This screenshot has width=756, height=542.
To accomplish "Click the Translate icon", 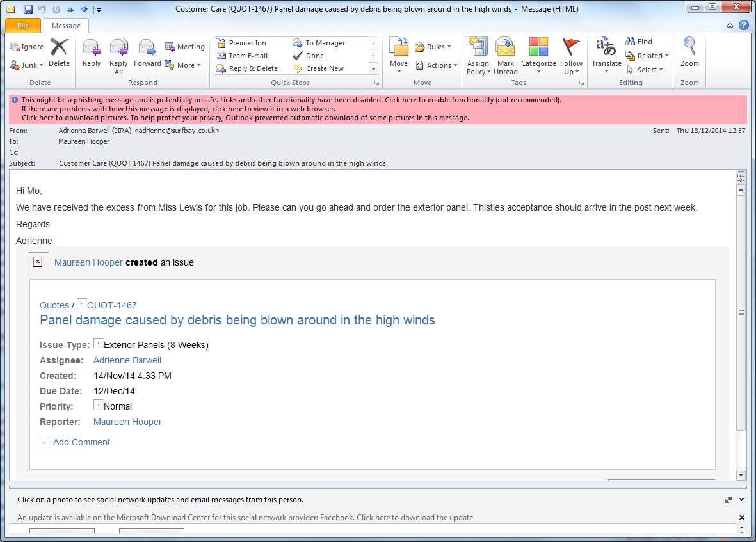I will (606, 47).
